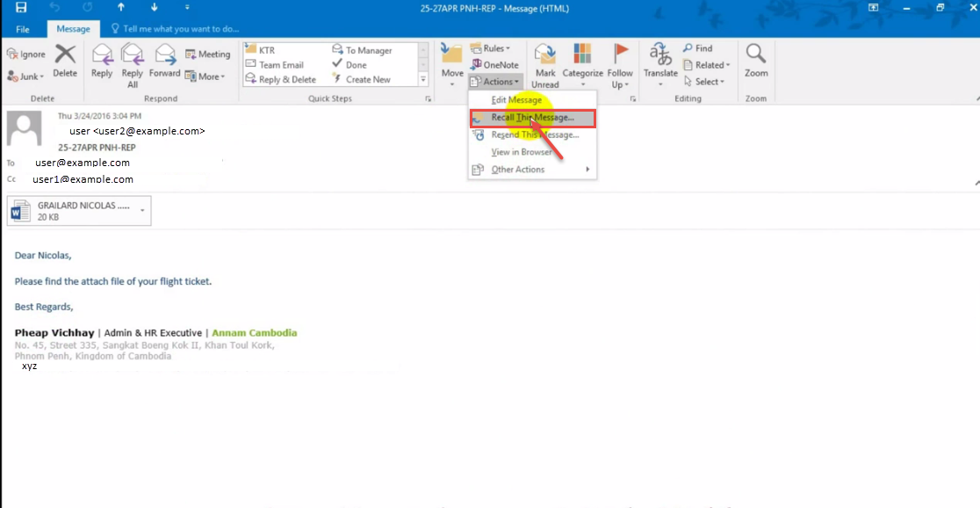Viewport: 980px width, 508px height.
Task: Forward this email message
Action: pos(164,60)
